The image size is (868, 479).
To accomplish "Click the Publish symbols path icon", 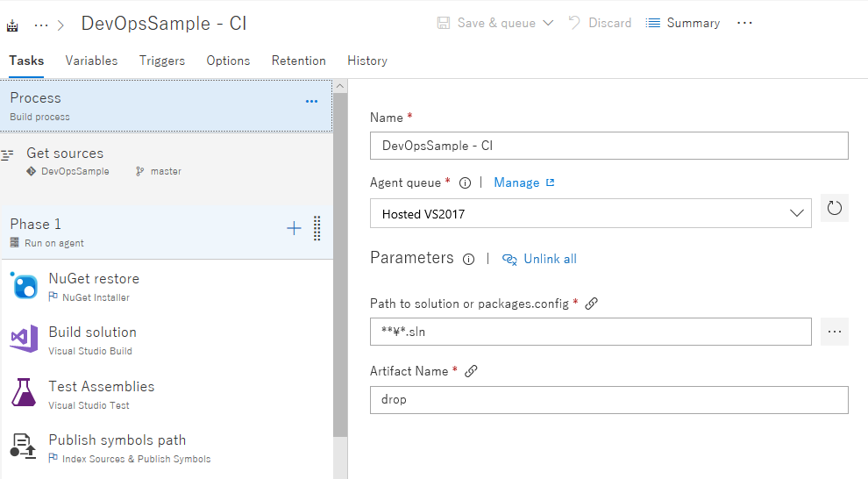I will coord(24,447).
